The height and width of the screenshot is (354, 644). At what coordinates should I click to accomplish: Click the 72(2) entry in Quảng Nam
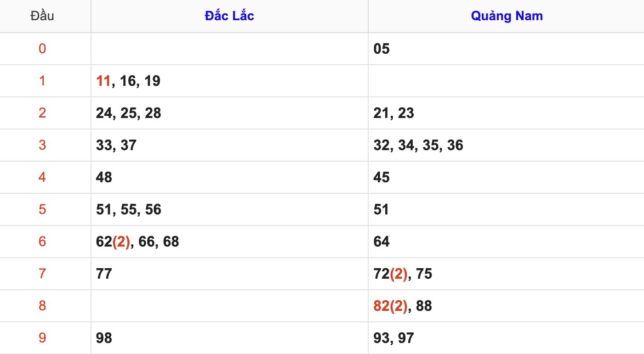[x=390, y=274]
